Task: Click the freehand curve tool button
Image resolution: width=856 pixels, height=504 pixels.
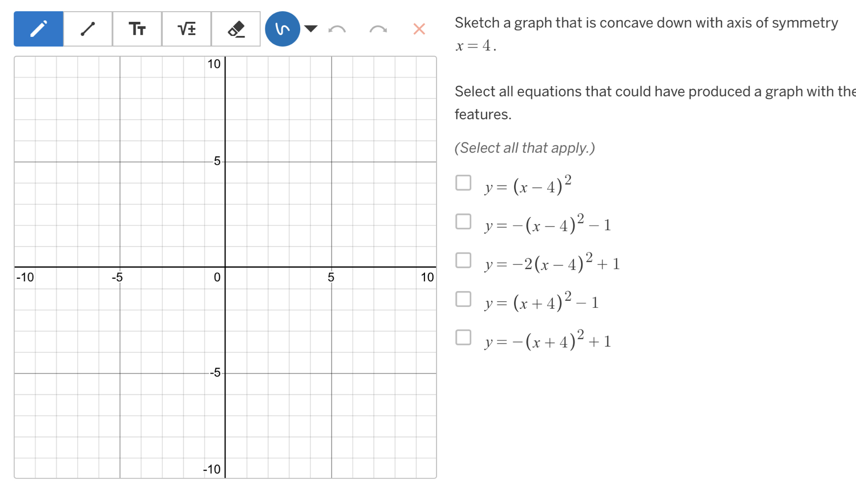Action: [282, 29]
